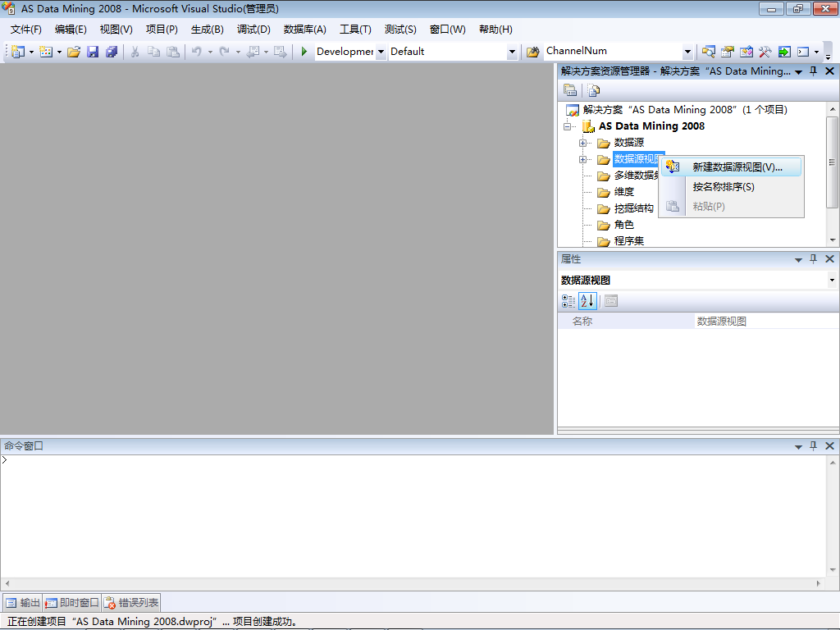Screen dimensions: 840x630
Task: Click the Property Pages icon in Properties panel
Action: 611,301
